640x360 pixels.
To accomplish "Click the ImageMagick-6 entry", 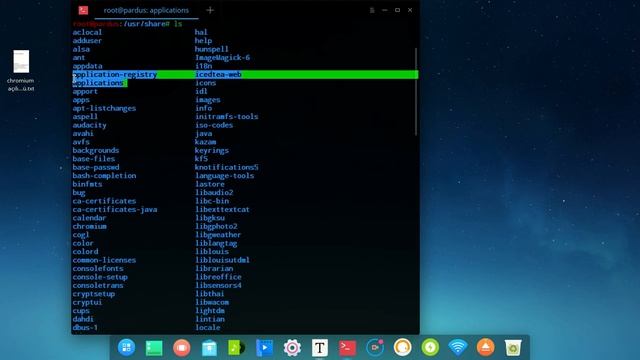I will point(222,58).
